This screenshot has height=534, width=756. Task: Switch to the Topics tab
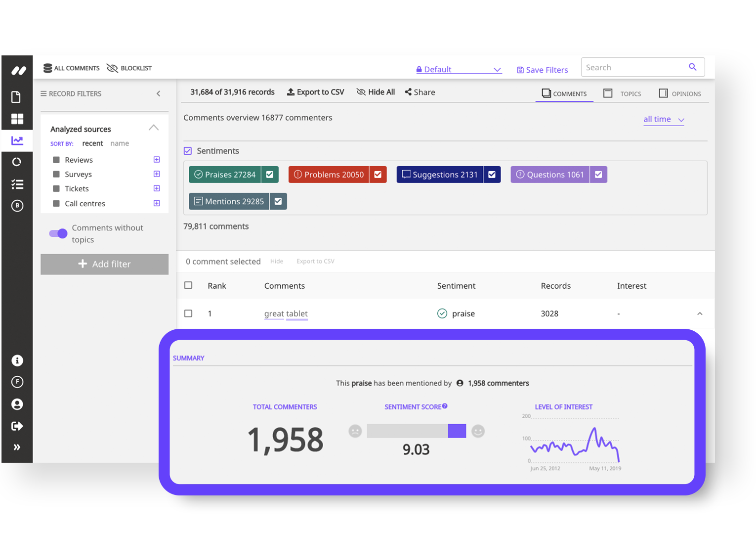click(x=622, y=93)
